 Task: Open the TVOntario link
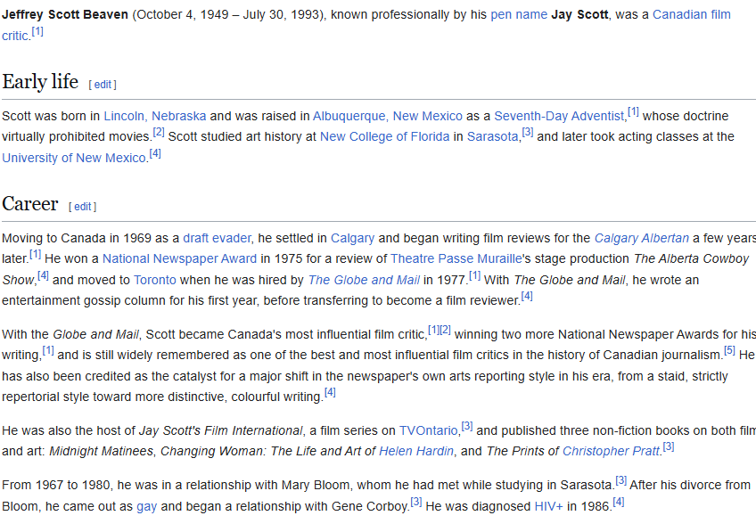coord(428,430)
